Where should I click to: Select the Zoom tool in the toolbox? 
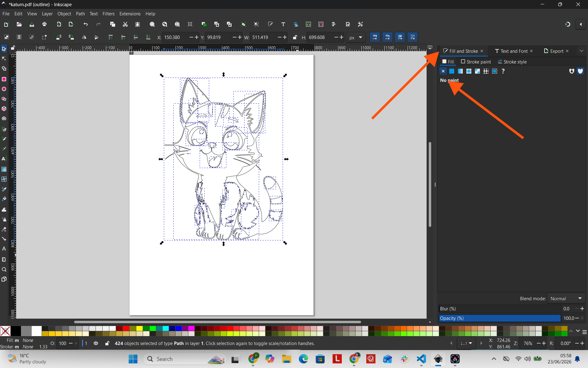(4, 270)
